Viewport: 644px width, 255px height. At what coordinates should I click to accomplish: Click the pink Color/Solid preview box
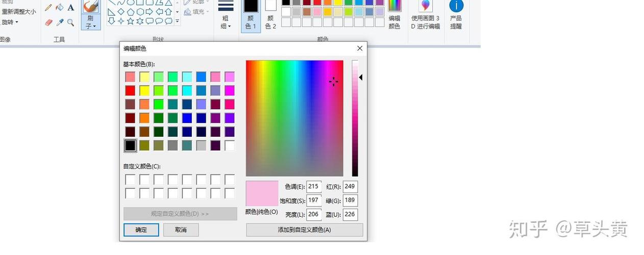pos(262,193)
